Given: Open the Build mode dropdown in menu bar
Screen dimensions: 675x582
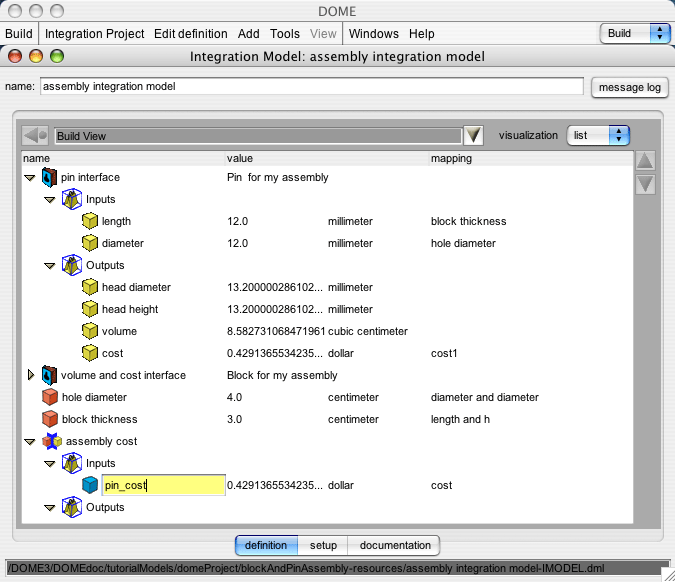Looking at the screenshot, I should tap(635, 34).
